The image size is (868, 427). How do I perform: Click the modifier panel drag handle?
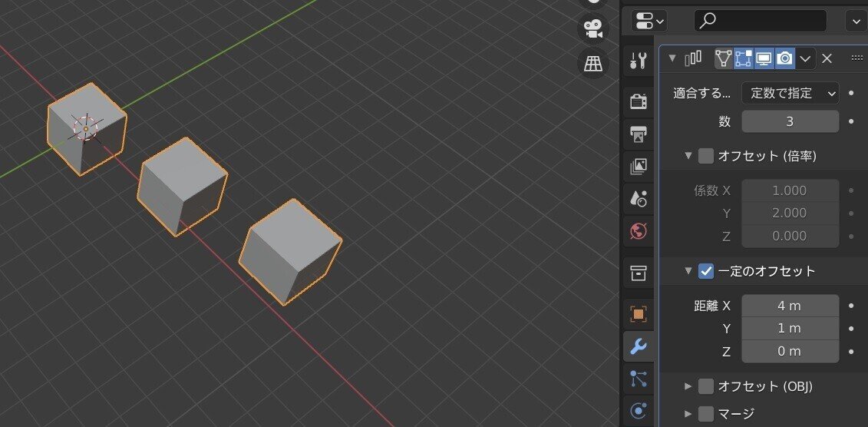coord(856,58)
